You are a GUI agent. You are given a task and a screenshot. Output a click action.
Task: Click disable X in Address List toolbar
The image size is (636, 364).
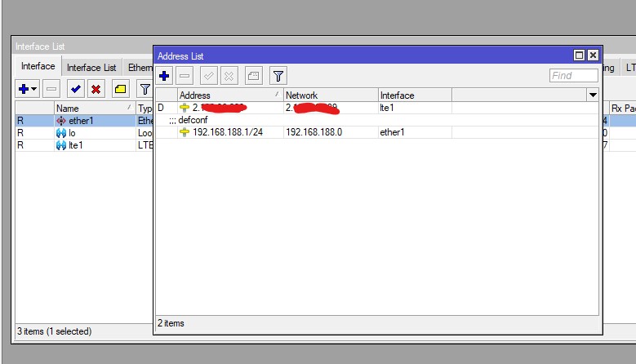click(229, 76)
